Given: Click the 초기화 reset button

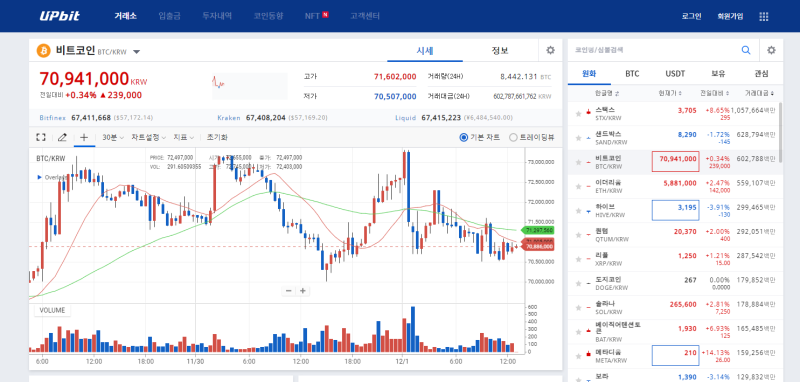Looking at the screenshot, I should [x=217, y=137].
